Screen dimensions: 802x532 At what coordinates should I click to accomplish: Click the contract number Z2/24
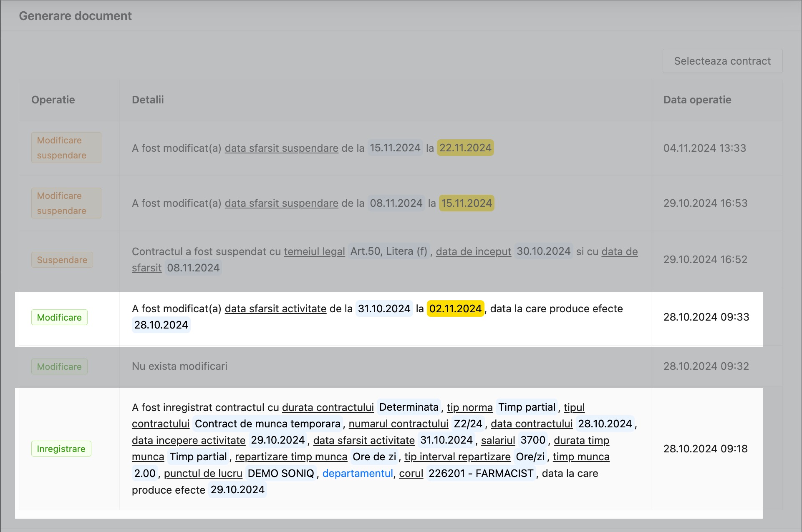point(468,424)
